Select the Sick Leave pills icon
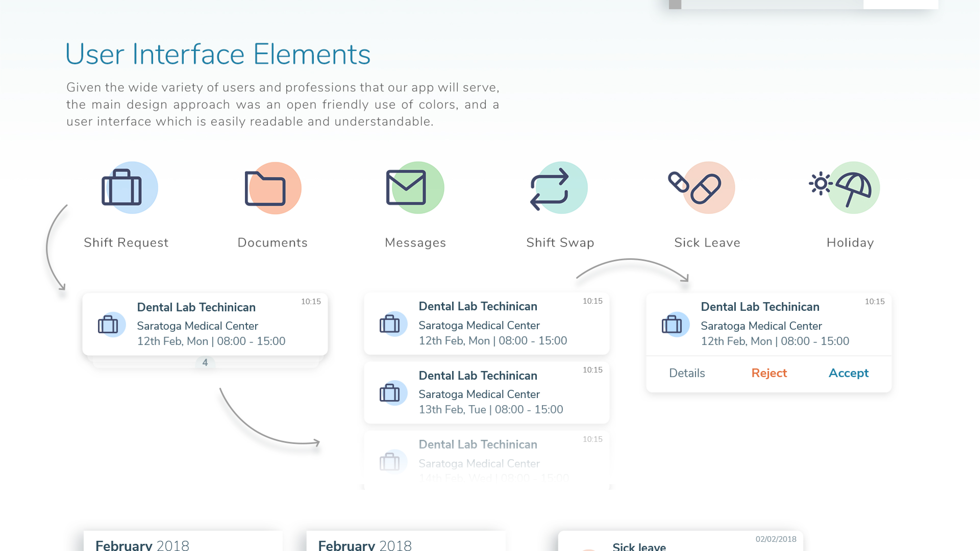 click(702, 187)
